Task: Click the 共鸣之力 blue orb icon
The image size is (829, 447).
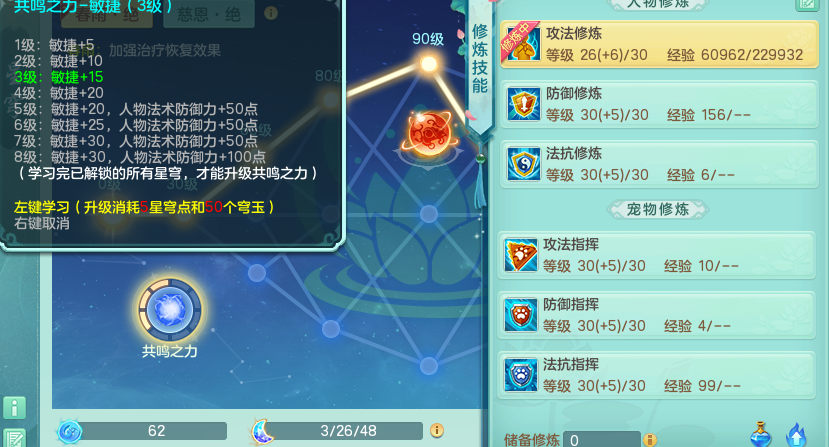Action: click(170, 309)
